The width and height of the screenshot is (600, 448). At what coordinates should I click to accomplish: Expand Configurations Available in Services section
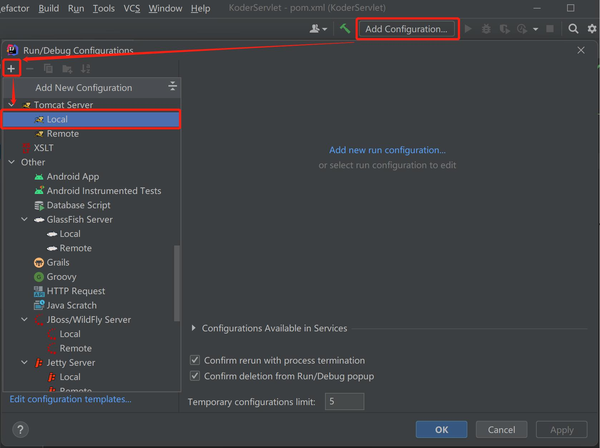(194, 328)
